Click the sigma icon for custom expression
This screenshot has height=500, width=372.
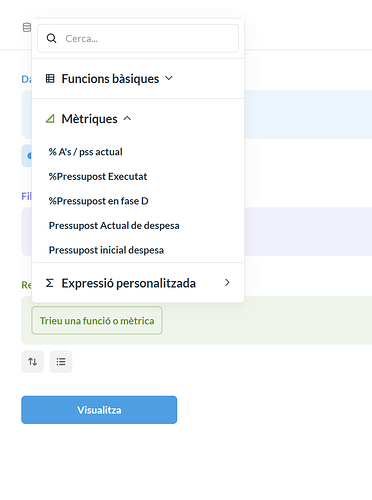(x=50, y=283)
